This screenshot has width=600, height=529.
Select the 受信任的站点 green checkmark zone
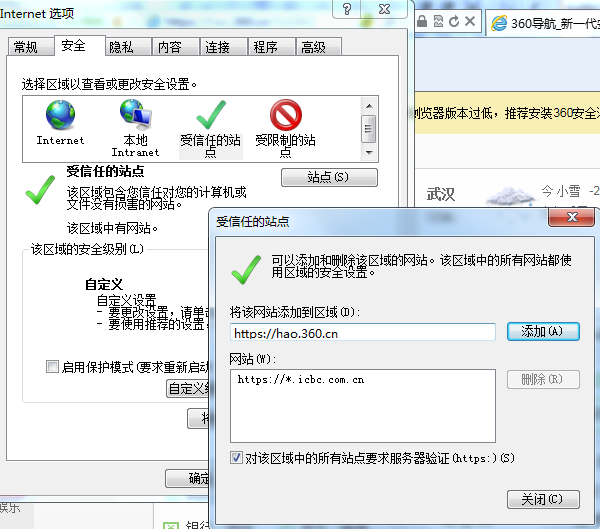[211, 115]
